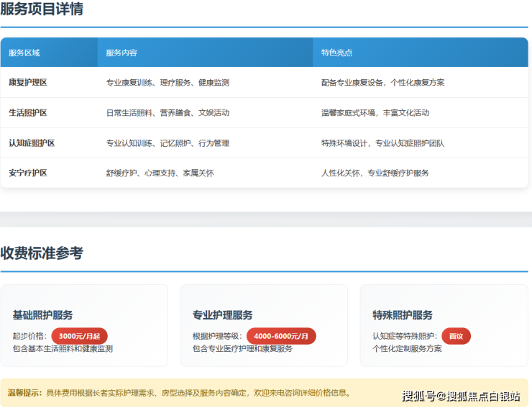Select the 认知症照护区 row label

(x=32, y=143)
